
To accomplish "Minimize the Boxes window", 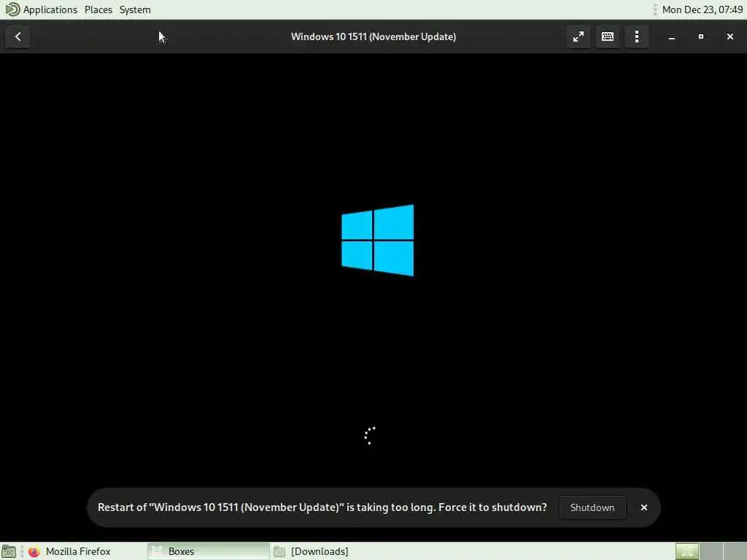I will [672, 36].
